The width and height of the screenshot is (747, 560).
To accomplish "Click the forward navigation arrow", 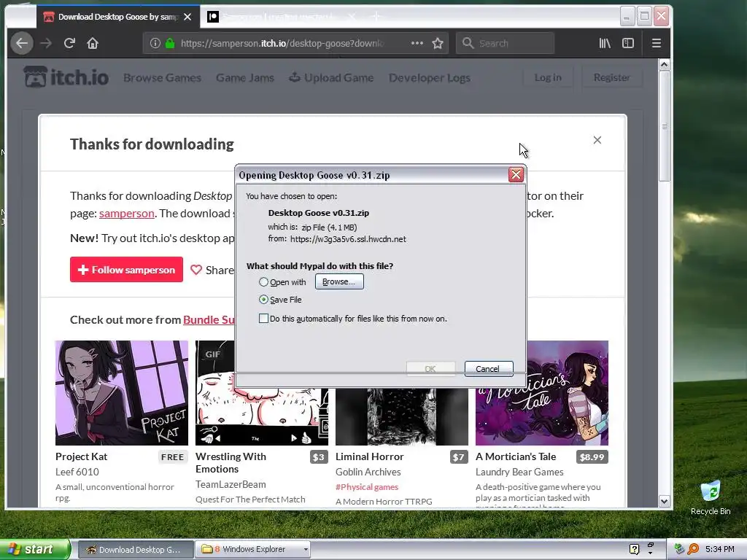I will point(46,43).
